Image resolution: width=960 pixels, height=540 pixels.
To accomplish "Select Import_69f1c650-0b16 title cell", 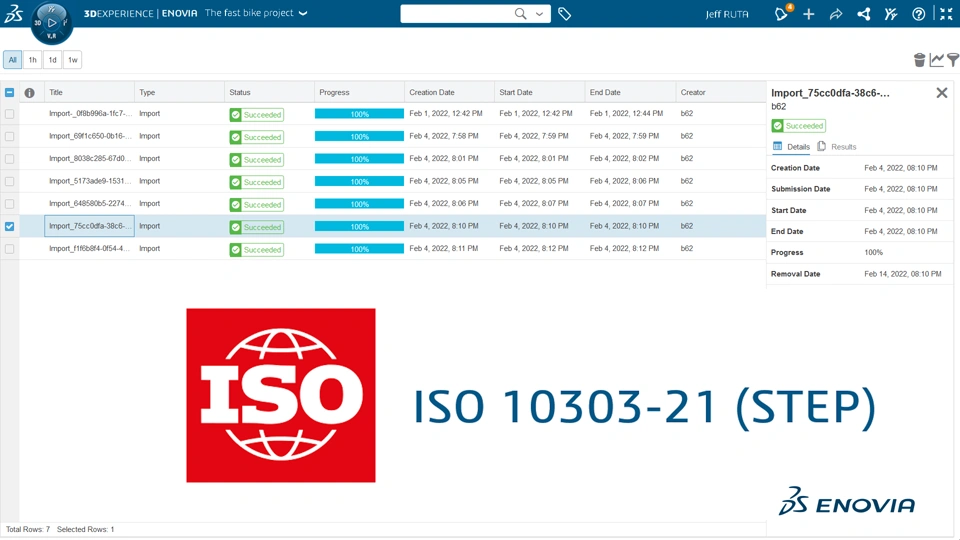I will coord(89,136).
